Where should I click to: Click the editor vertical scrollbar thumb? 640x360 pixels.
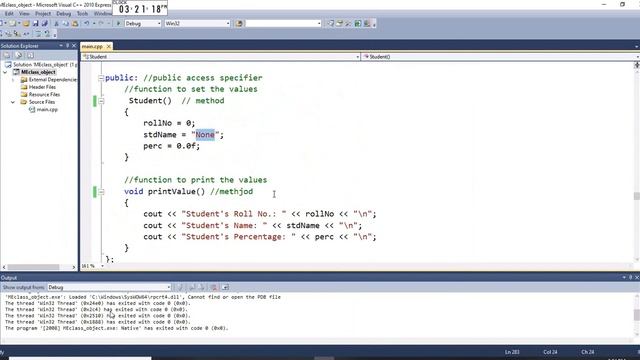click(636, 196)
